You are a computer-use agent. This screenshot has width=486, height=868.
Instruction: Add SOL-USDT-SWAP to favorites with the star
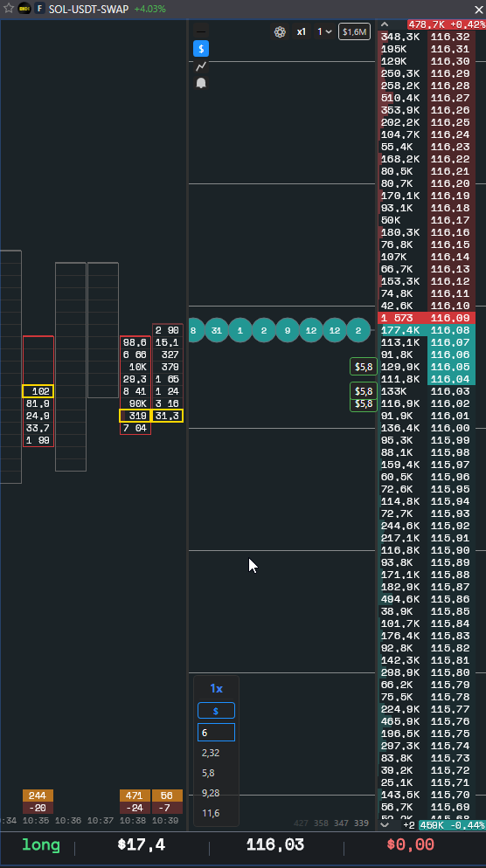click(9, 9)
